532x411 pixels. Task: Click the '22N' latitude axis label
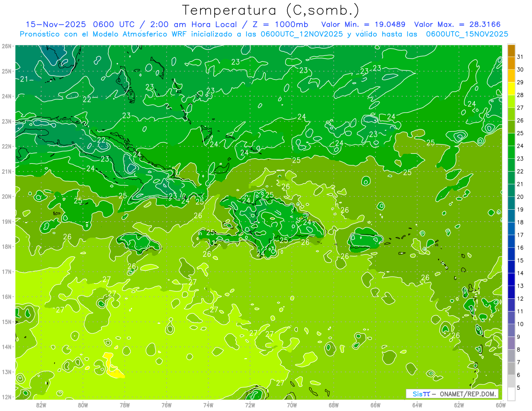tap(7, 146)
